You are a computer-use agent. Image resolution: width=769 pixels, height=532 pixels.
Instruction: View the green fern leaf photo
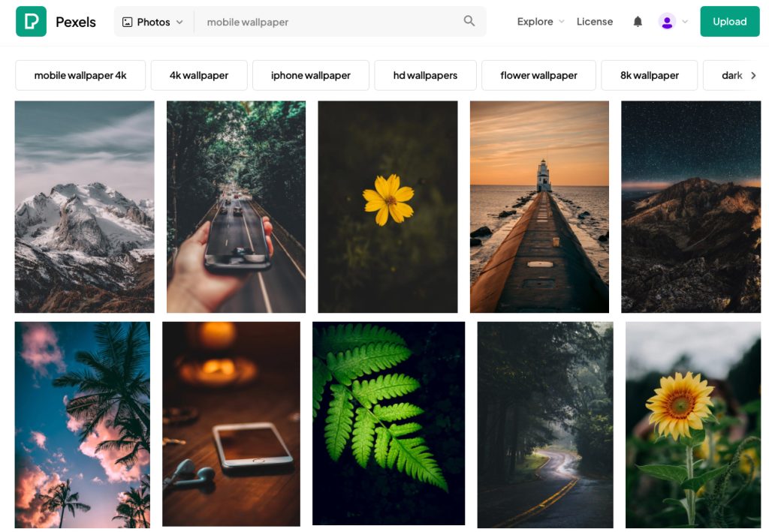pyautogui.click(x=388, y=423)
